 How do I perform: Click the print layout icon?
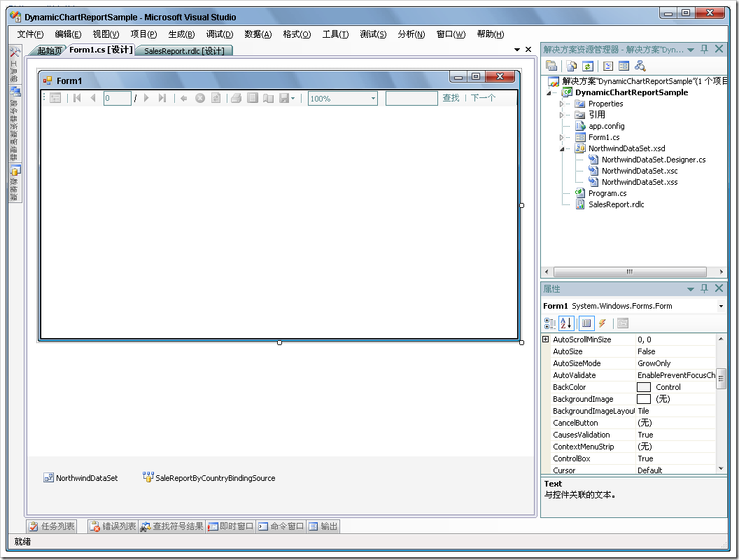click(x=253, y=98)
